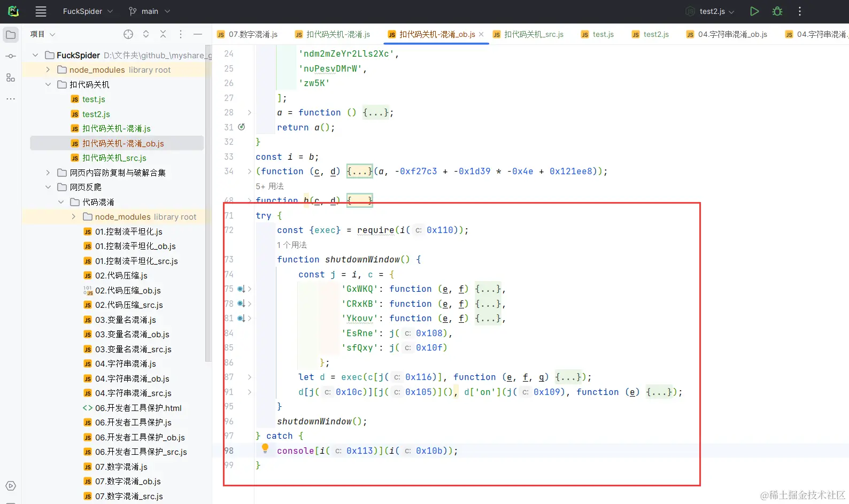Switch to the 扣代码关机-混淆.js tab
Image resolution: width=849 pixels, height=504 pixels.
coord(333,34)
